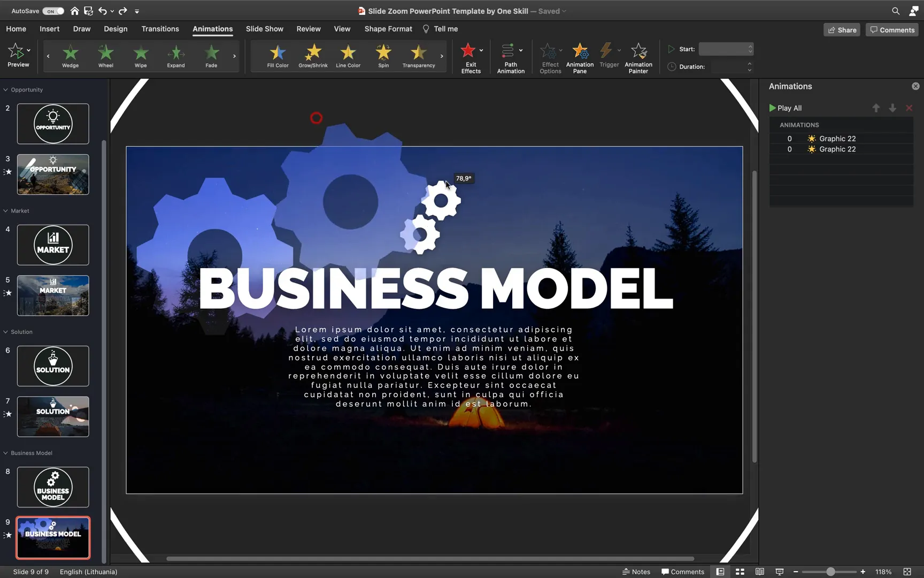The height and width of the screenshot is (578, 924).
Task: Click English (Lithuania) language indicator
Action: coord(88,572)
